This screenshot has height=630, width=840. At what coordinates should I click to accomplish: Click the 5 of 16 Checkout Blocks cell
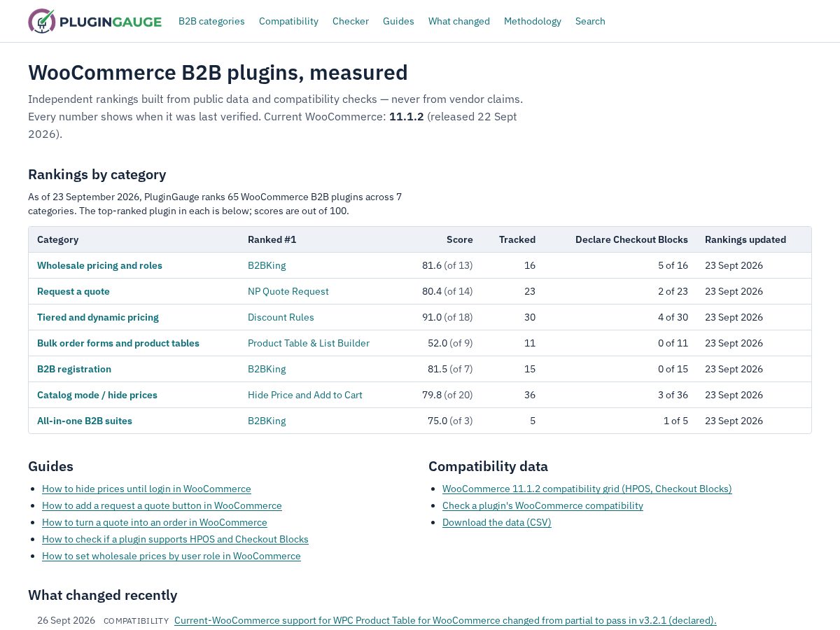[x=673, y=265]
